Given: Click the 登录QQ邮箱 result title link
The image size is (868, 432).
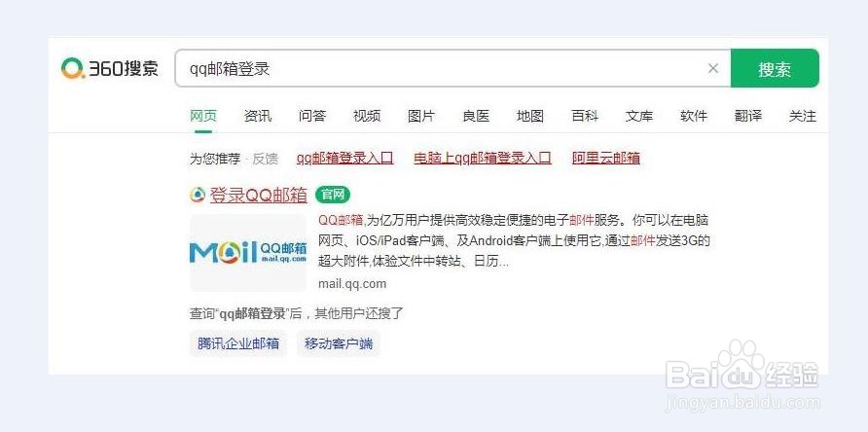Looking at the screenshot, I should tap(259, 195).
